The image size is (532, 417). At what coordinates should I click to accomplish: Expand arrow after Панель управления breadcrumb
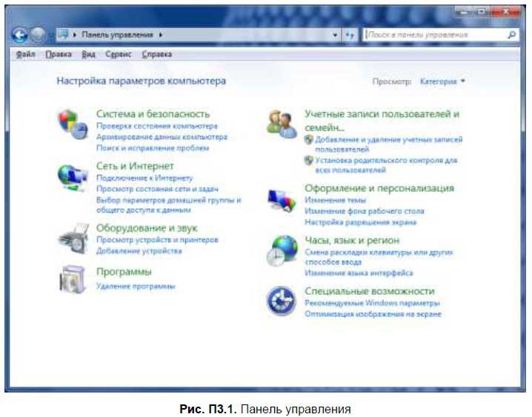coord(161,35)
